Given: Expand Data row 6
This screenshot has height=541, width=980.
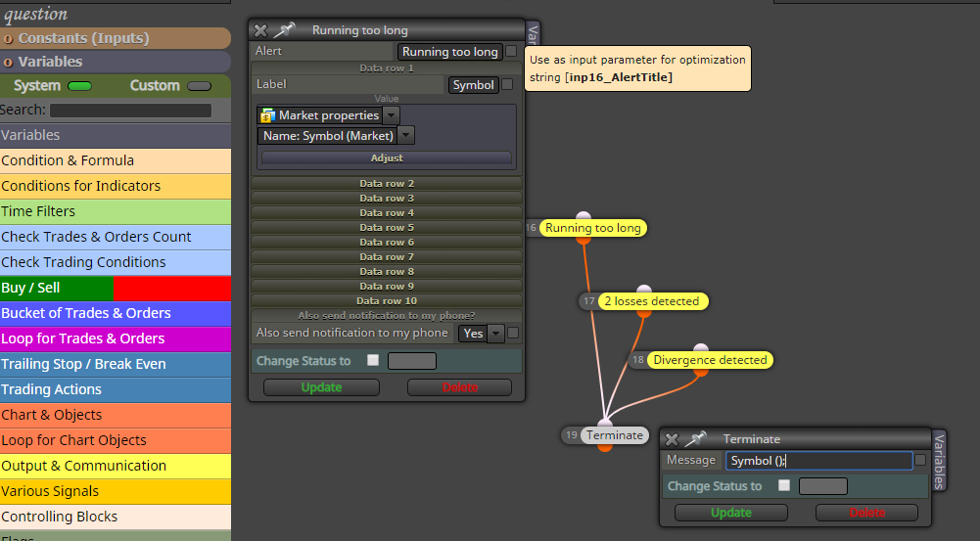Looking at the screenshot, I should point(387,243).
